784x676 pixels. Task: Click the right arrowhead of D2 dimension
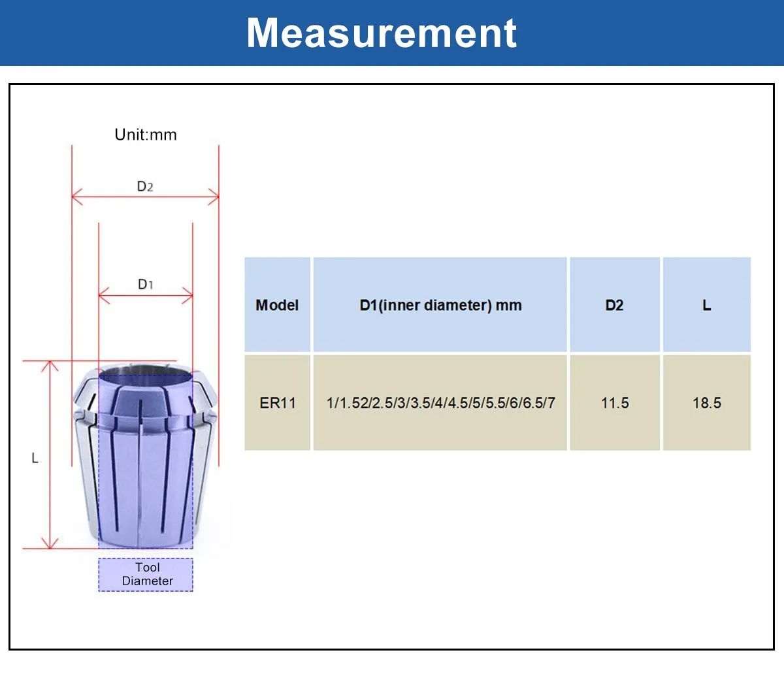[x=214, y=196]
